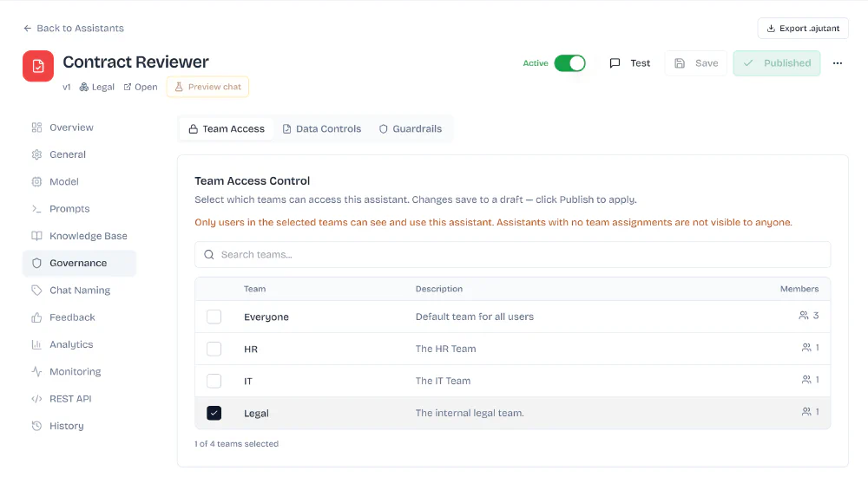
Task: Click the Preview chat button
Action: pyautogui.click(x=207, y=87)
